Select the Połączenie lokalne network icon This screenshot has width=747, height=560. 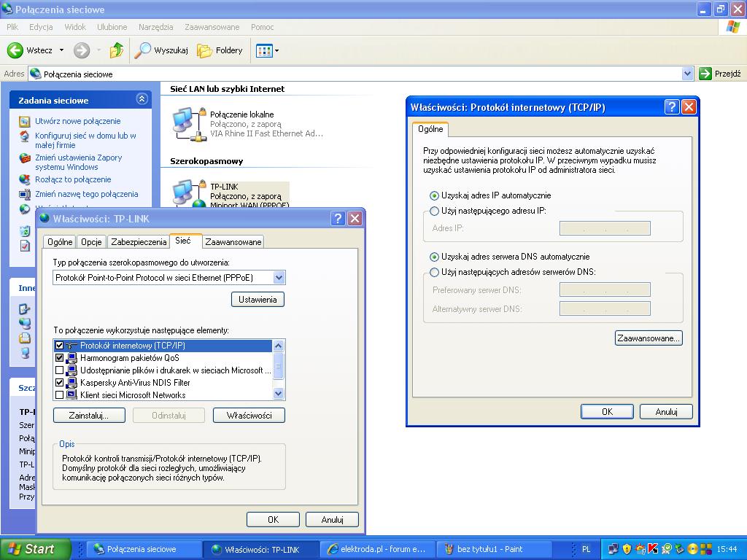pyautogui.click(x=188, y=124)
